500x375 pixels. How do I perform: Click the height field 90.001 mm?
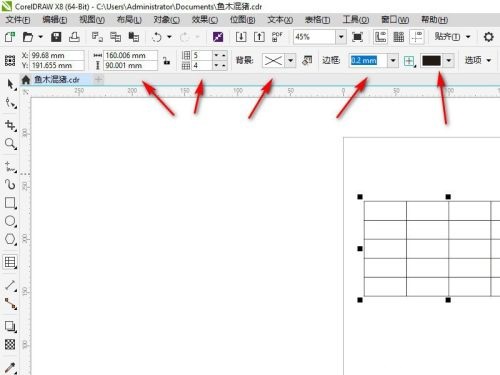pyautogui.click(x=130, y=65)
